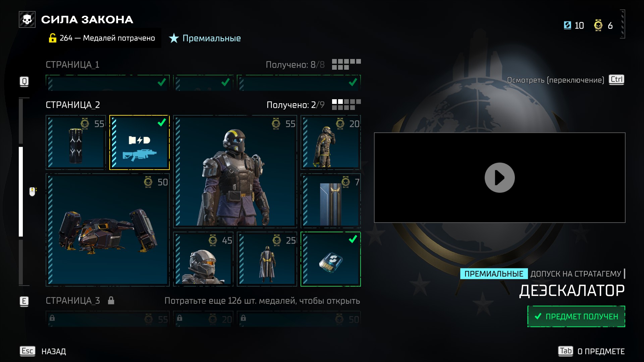The image size is (644, 362).
Task: Select the De-escalator stratagem weapon tile
Action: 140,142
